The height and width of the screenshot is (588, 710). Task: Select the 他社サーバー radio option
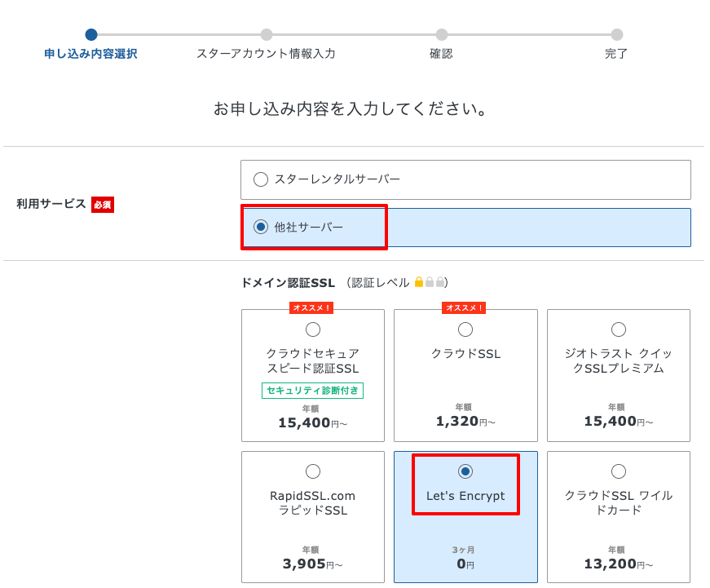tap(261, 227)
